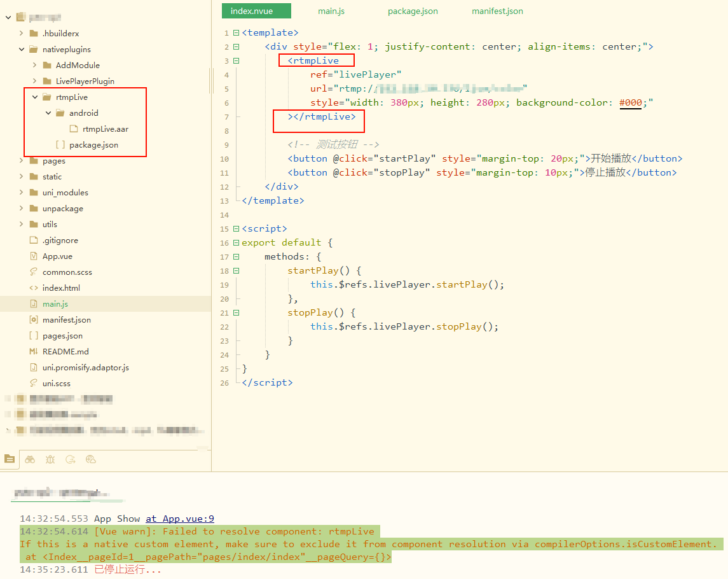This screenshot has height=579, width=728.
Task: Click the common.scss file icon
Action: (34, 272)
